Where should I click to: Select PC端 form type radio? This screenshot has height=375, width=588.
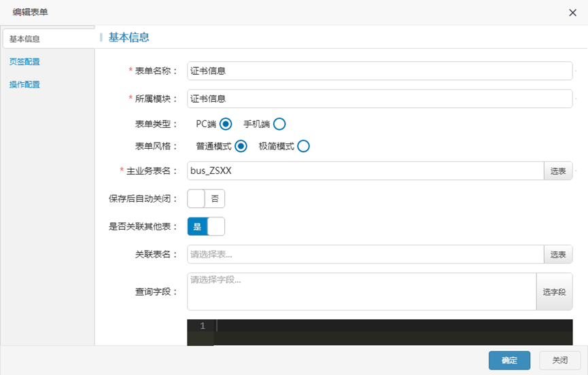(226, 124)
